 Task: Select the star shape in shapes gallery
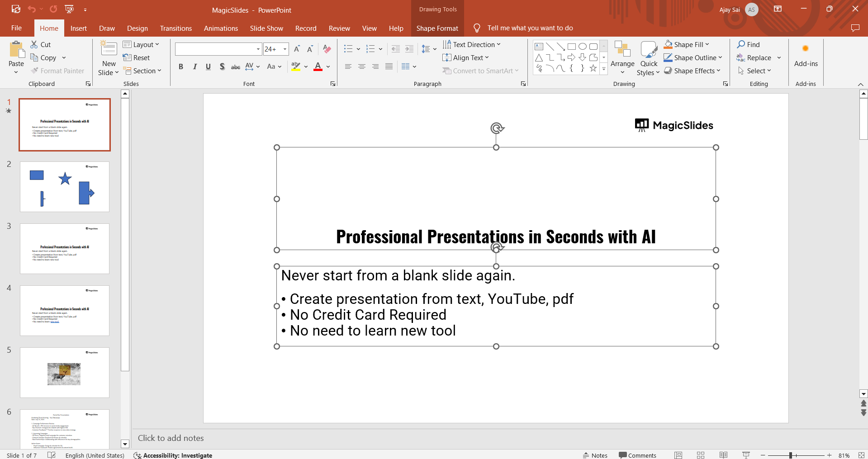click(593, 68)
